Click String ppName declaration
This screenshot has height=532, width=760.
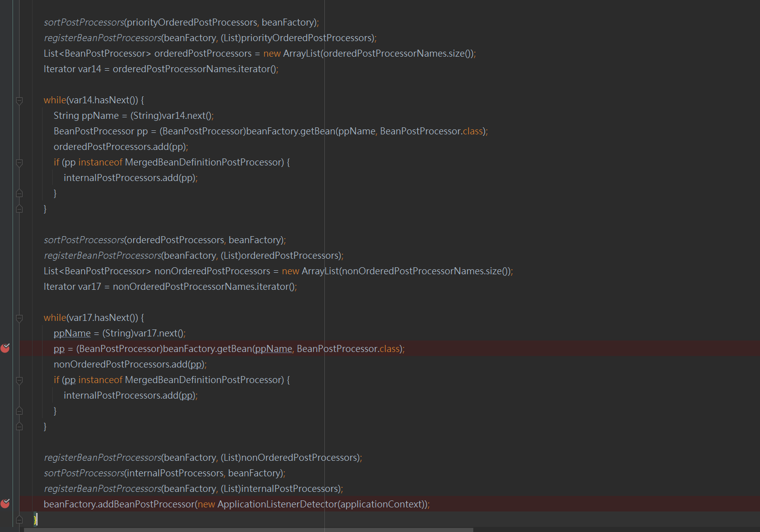pyautogui.click(x=134, y=115)
